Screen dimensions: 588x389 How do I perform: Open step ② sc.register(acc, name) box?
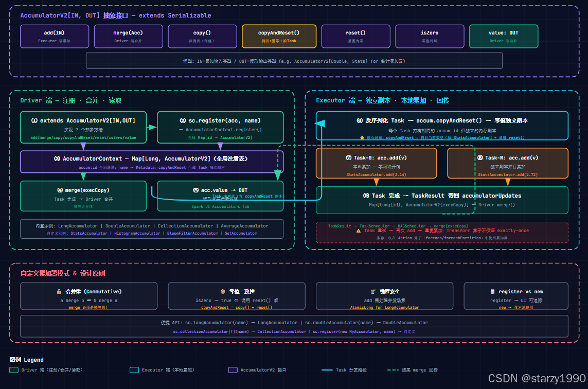click(x=220, y=127)
